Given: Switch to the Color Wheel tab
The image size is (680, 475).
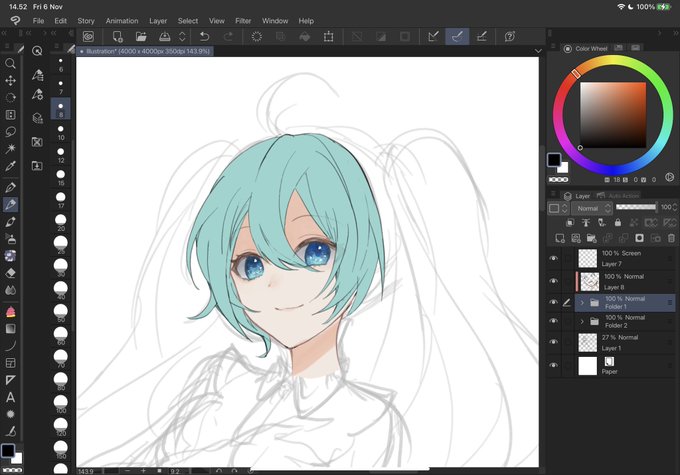Looking at the screenshot, I should (x=586, y=49).
